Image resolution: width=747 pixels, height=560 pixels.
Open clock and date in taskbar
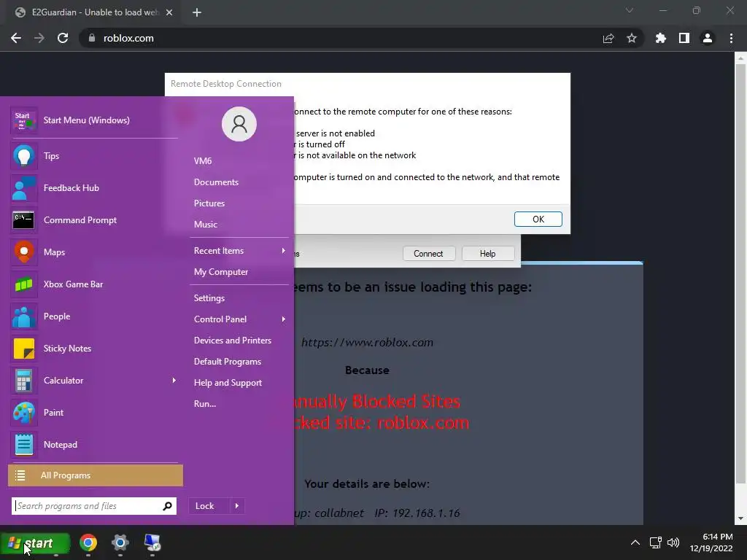pos(712,542)
